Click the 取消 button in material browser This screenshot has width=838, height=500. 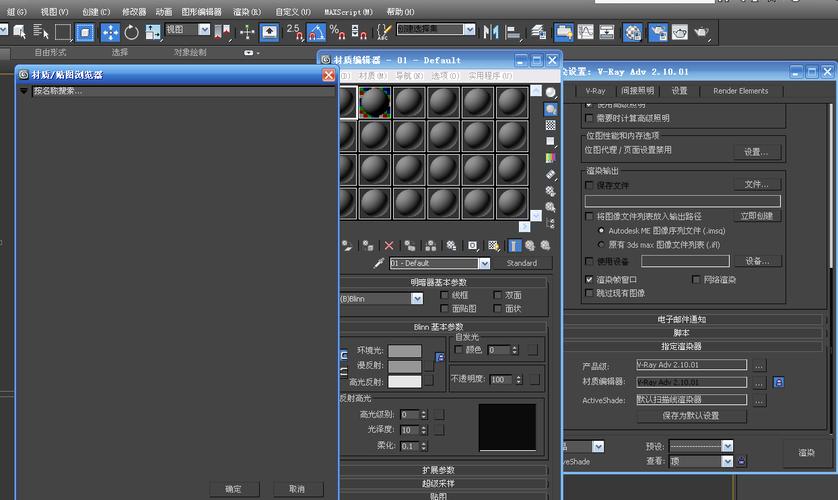point(297,489)
